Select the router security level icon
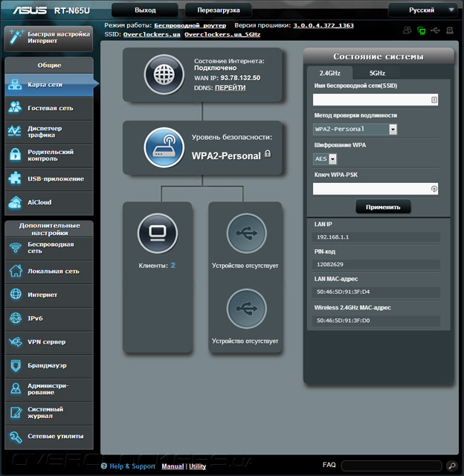Image resolution: width=464 pixels, height=476 pixels. pos(164,147)
